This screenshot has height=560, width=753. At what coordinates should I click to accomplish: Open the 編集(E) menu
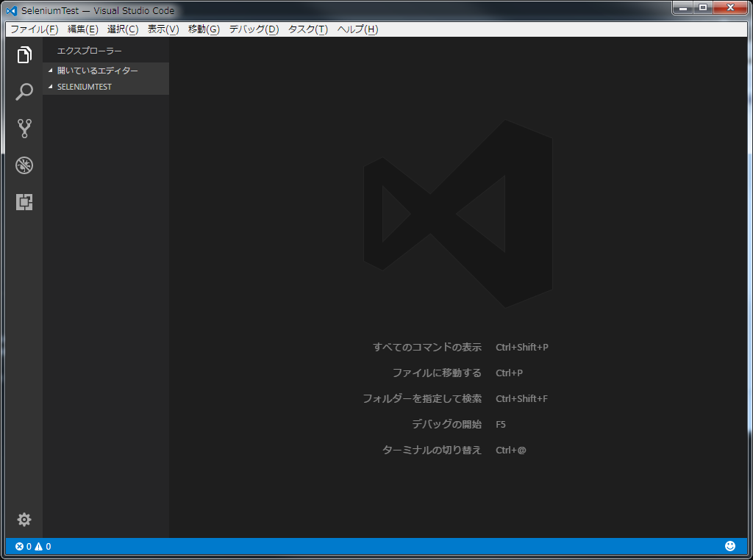point(82,29)
